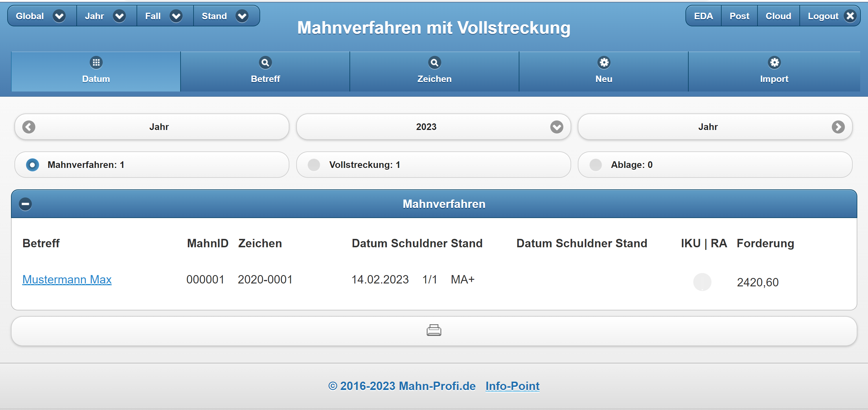Select the Ablage radio button
Image resolution: width=868 pixels, height=410 pixels.
coord(595,165)
